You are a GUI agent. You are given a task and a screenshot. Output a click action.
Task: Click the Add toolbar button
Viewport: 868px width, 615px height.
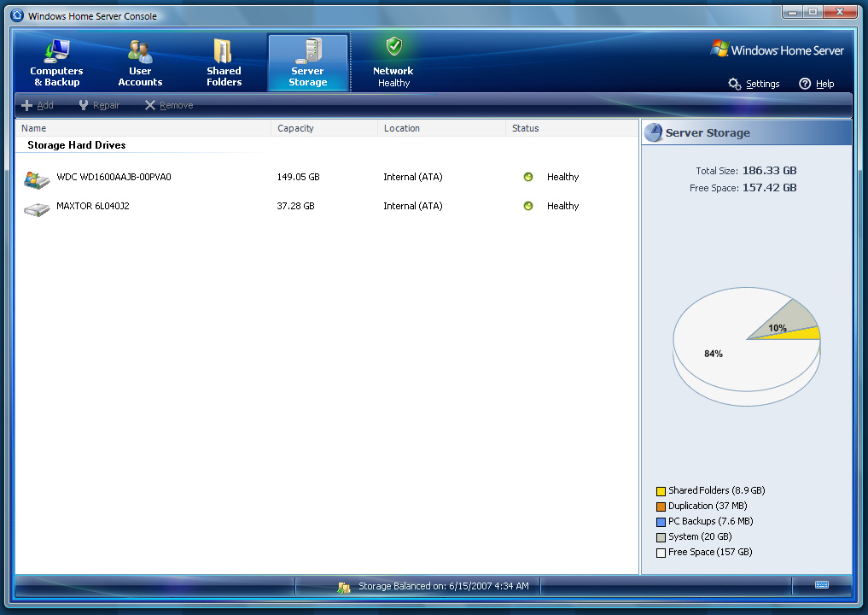(38, 105)
